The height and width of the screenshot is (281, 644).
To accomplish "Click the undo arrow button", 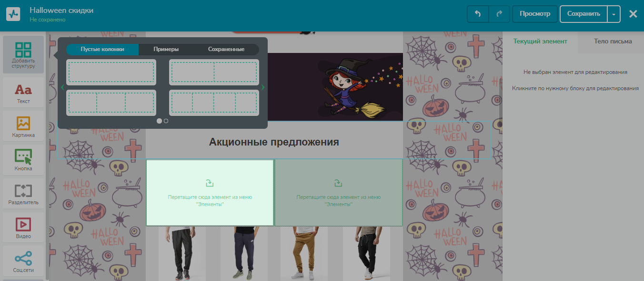I will click(478, 14).
